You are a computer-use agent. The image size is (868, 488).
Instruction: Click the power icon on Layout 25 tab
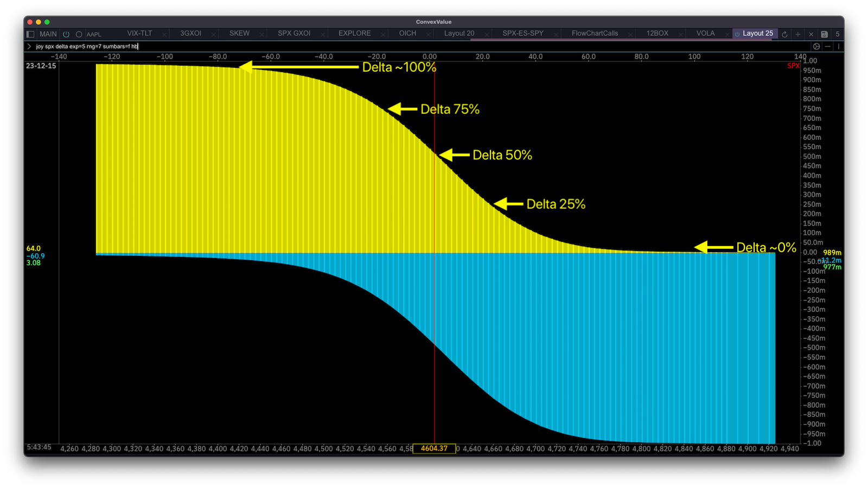click(737, 34)
